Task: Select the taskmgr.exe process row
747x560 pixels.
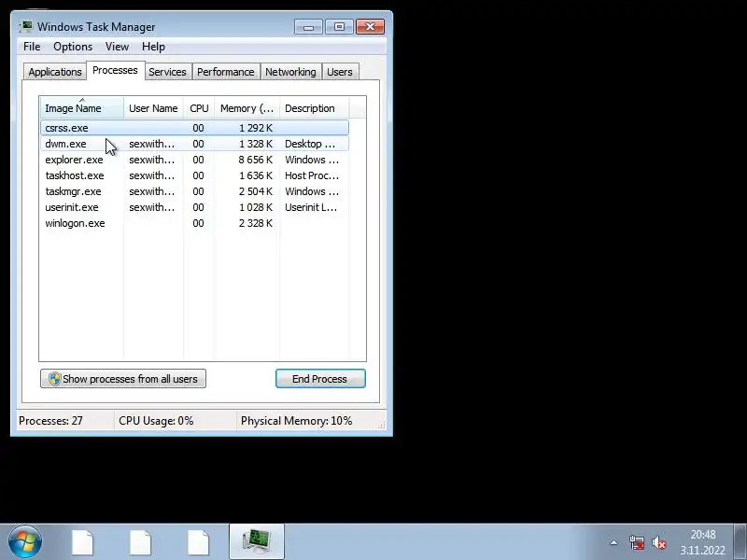Action: coord(195,191)
